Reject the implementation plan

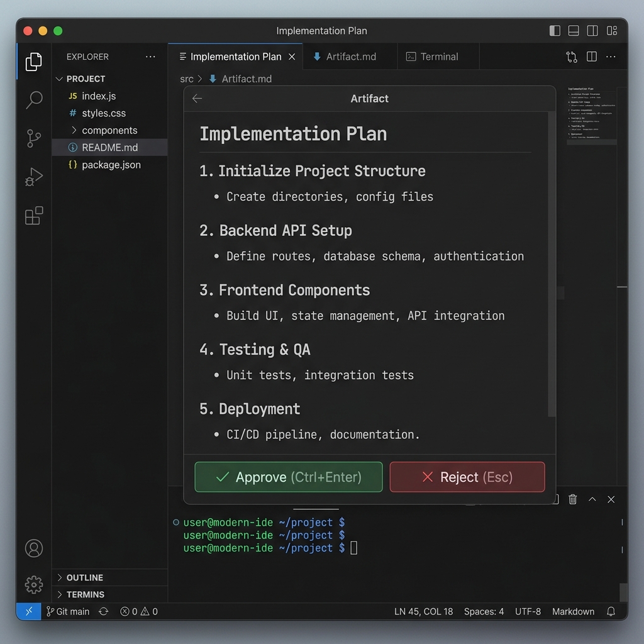click(x=467, y=477)
